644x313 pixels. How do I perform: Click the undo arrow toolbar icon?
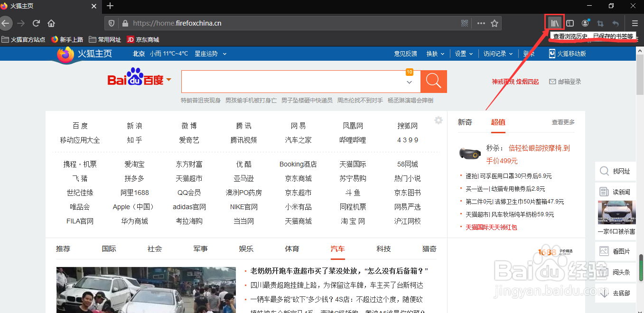pyautogui.click(x=616, y=23)
